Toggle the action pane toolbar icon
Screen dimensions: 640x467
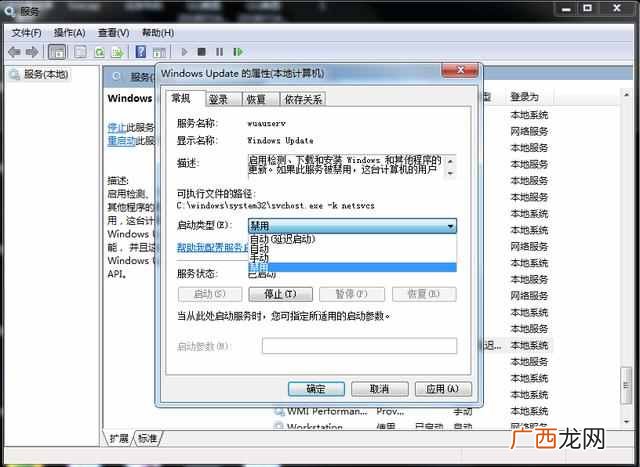point(159,52)
